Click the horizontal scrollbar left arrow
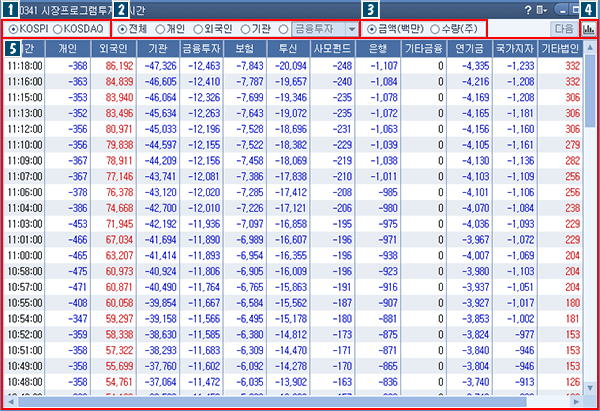600x411 pixels. pos(11,401)
